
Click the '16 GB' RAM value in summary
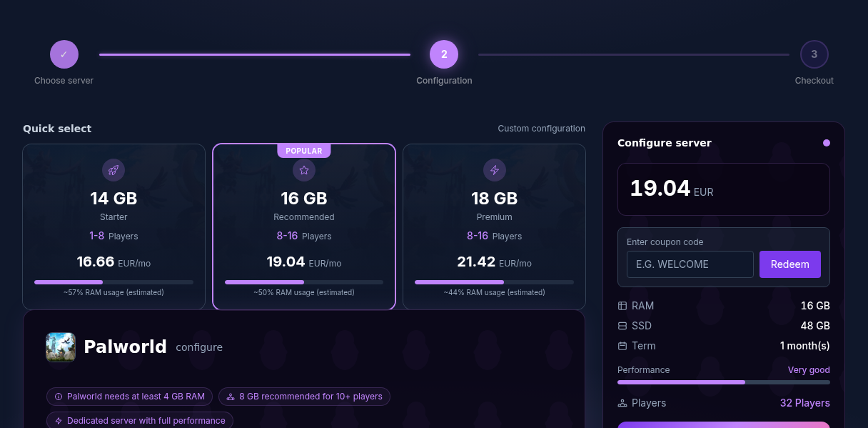click(x=815, y=306)
